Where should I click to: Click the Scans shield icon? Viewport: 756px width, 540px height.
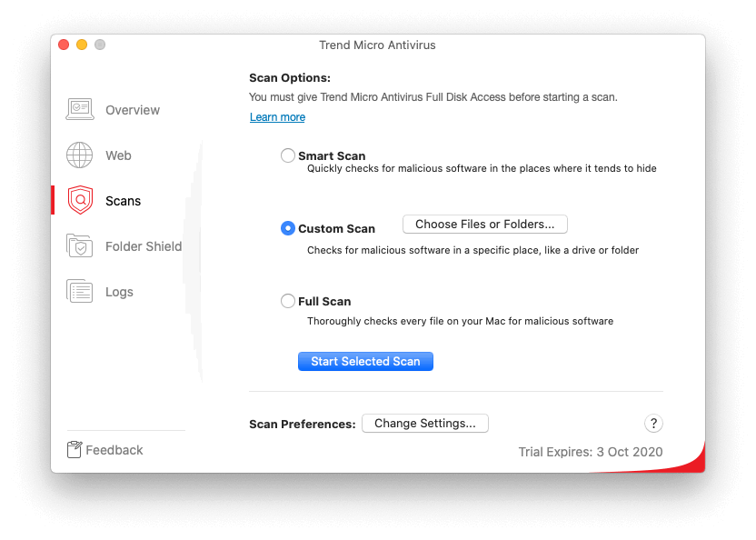click(80, 201)
